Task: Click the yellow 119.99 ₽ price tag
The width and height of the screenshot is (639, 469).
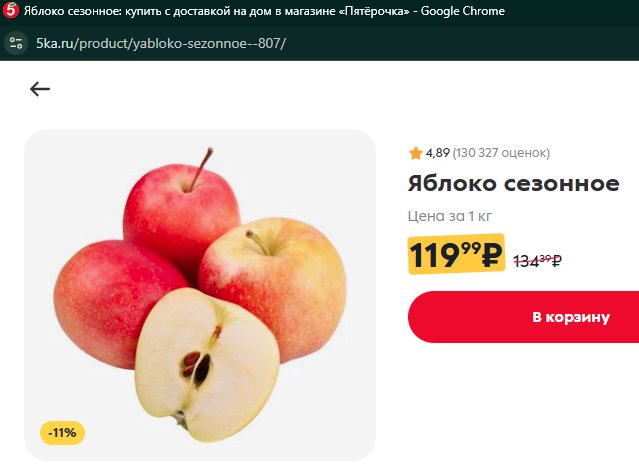Action: click(456, 254)
